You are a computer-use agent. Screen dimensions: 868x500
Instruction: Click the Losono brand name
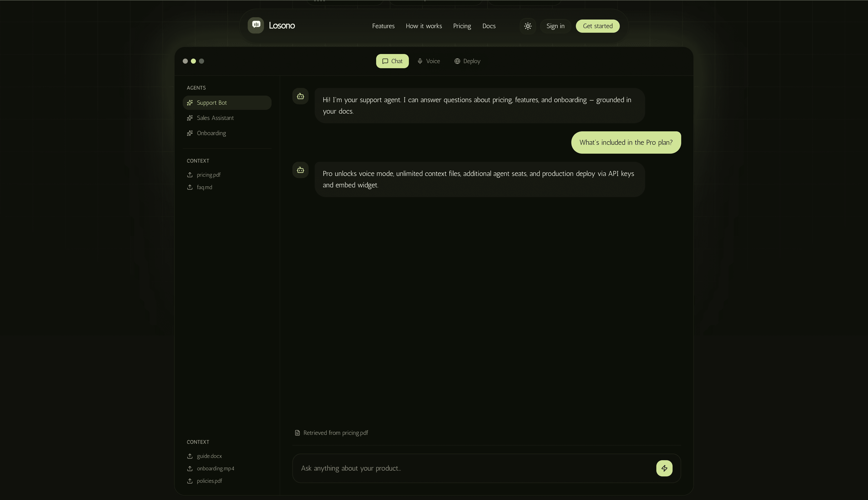(x=282, y=25)
